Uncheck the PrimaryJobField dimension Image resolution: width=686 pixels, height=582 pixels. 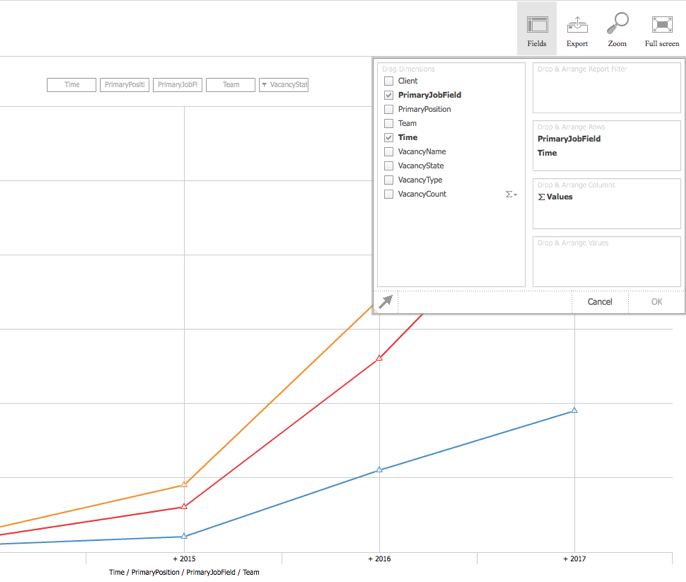coord(389,95)
